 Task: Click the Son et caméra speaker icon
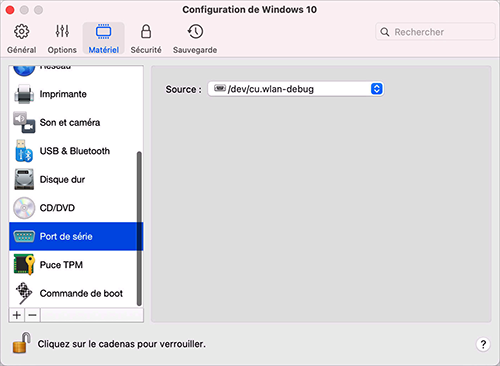point(24,122)
